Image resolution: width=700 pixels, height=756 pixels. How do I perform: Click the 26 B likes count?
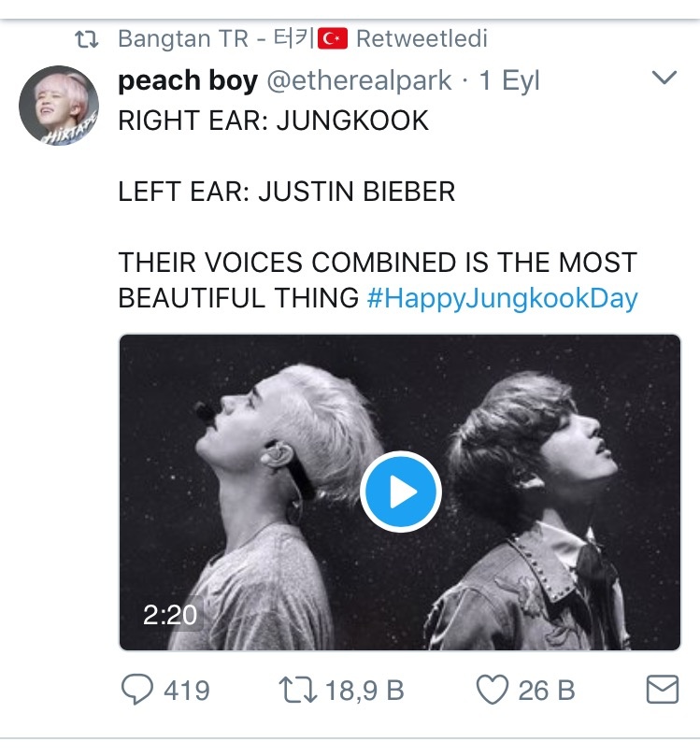pos(547,691)
